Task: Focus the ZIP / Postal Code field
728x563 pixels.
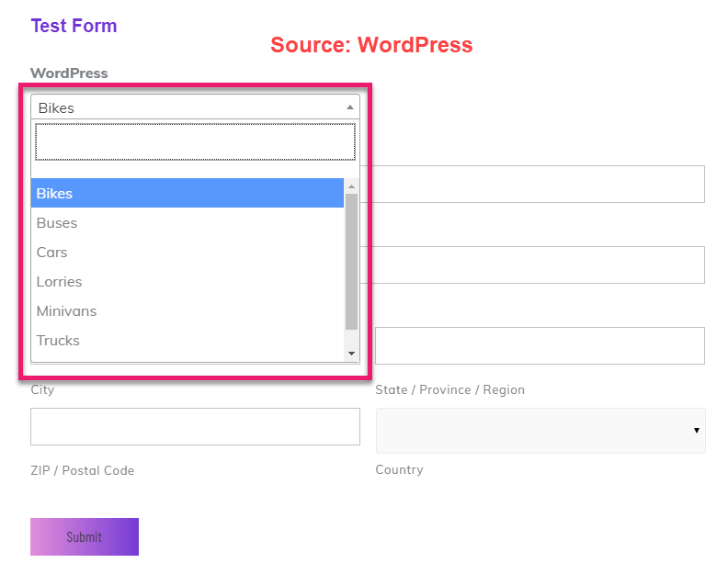Action: 195,427
